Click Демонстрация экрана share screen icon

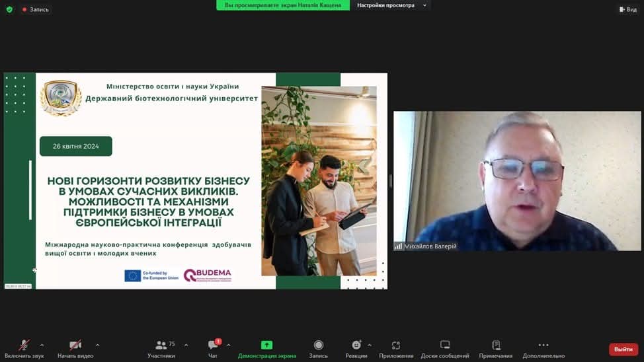(x=266, y=345)
